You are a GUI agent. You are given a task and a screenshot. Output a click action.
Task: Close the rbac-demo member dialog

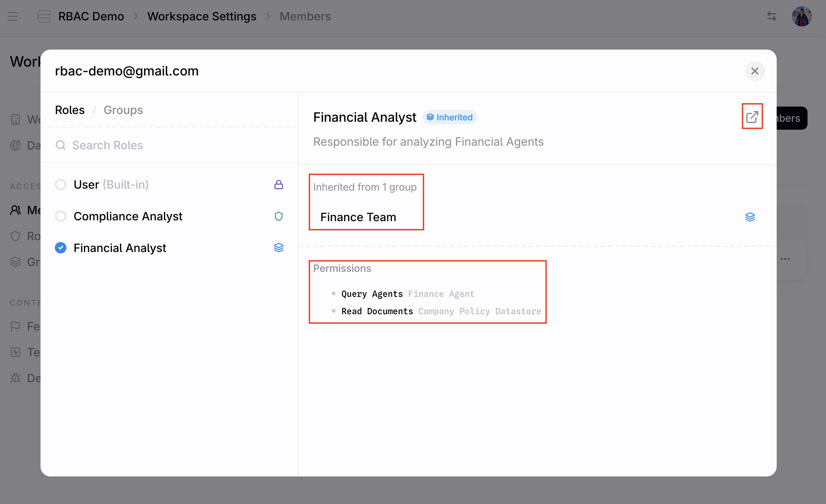[x=755, y=71]
